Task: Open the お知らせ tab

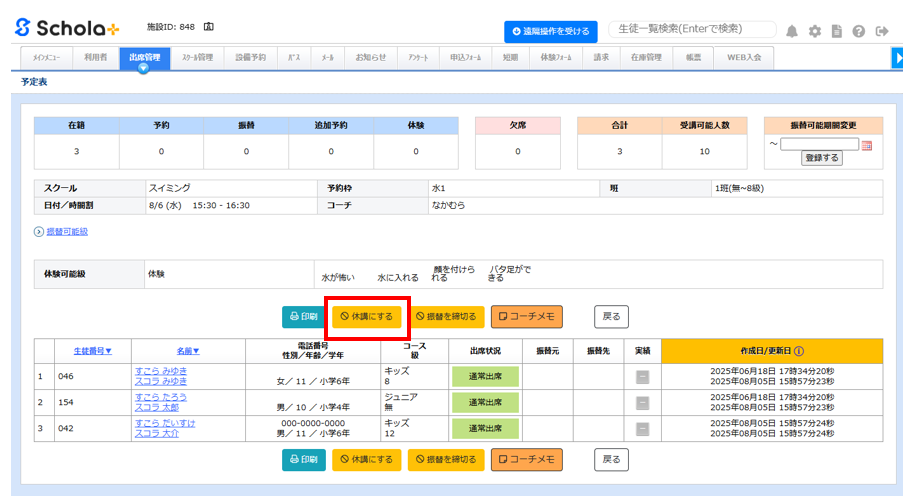Action: [371, 58]
